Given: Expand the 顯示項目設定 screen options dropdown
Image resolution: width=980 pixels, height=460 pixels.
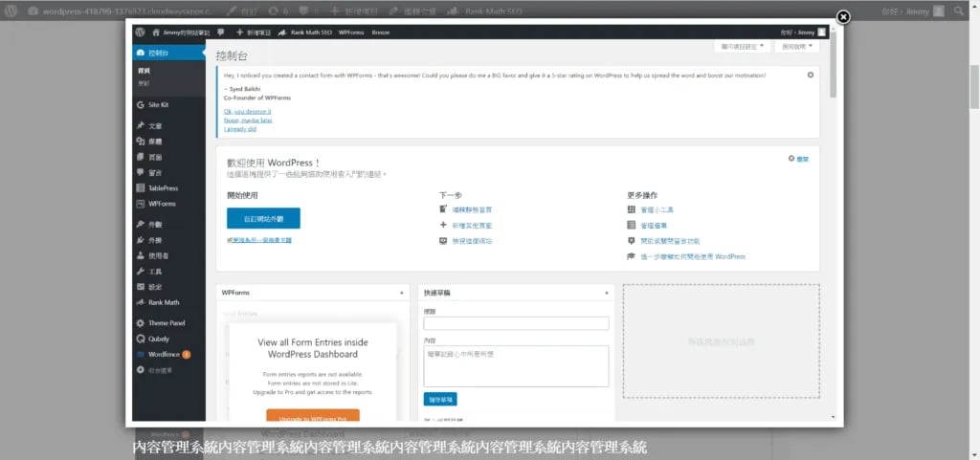Looking at the screenshot, I should [742, 46].
